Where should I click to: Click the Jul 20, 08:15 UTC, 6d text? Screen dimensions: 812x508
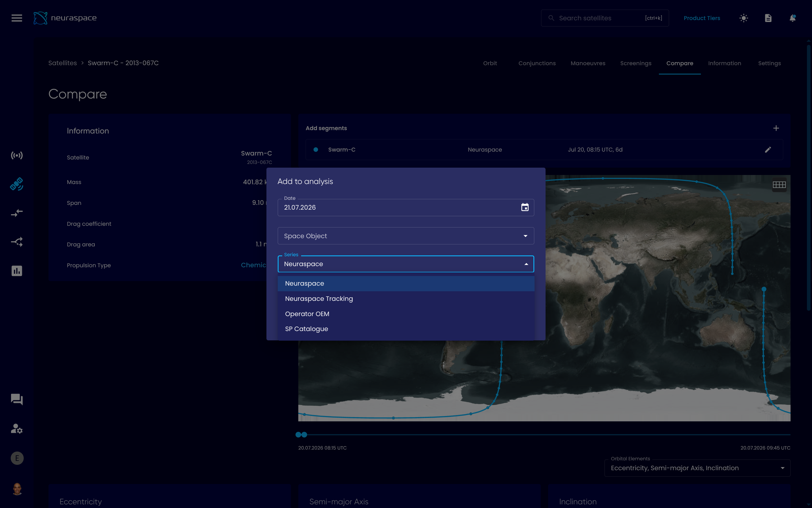pos(595,150)
